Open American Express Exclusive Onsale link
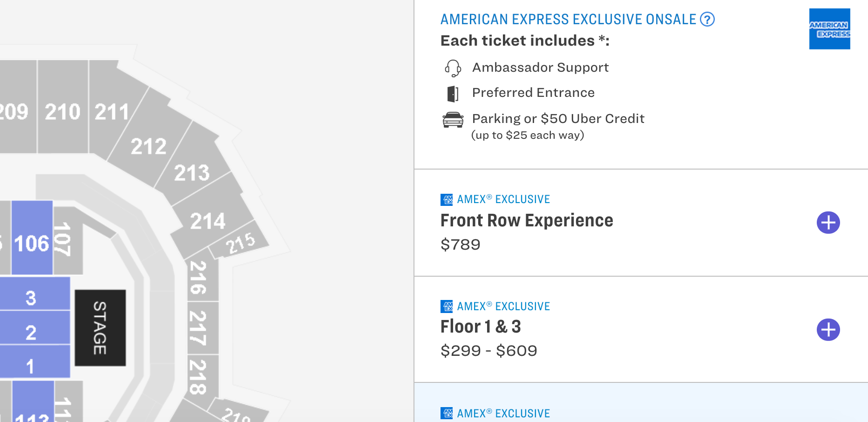Image resolution: width=868 pixels, height=422 pixels. pos(568,20)
